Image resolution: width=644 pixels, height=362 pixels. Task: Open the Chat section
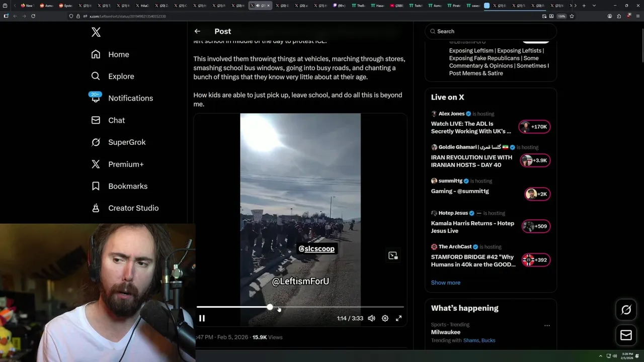coord(108,120)
